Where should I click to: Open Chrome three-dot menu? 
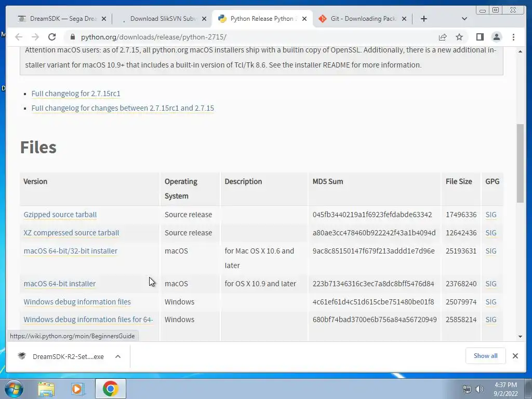pos(513,37)
